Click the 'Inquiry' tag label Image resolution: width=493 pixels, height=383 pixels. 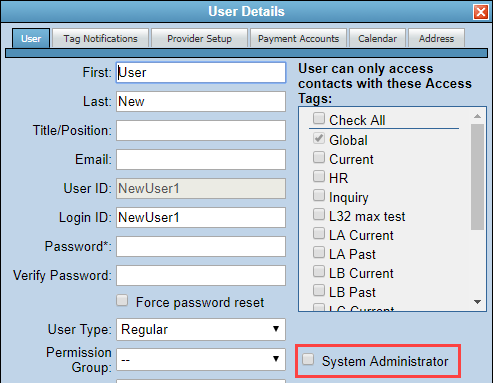pyautogui.click(x=349, y=198)
